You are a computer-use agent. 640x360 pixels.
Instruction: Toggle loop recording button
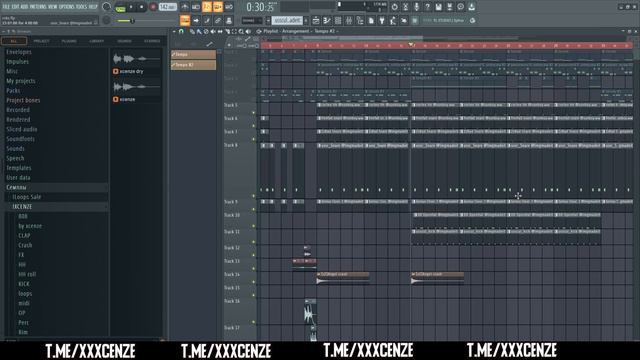229,7
